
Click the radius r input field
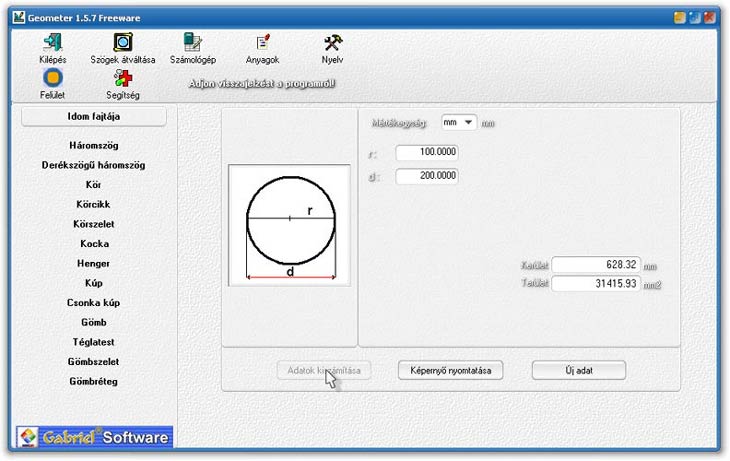click(427, 153)
